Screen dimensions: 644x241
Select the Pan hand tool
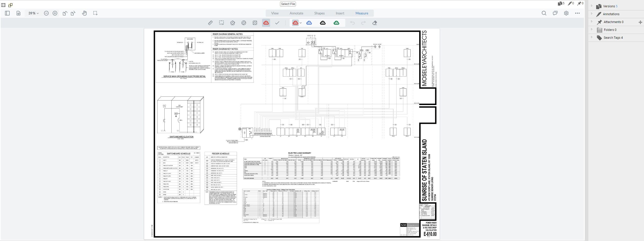pyautogui.click(x=85, y=13)
